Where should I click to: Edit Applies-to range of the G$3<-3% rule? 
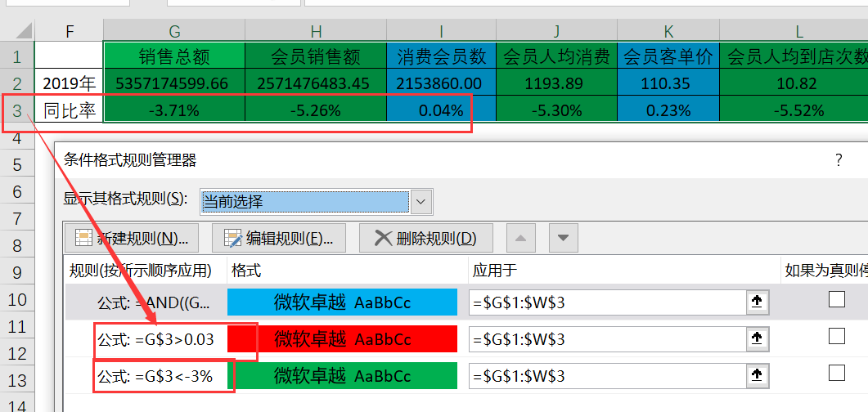608,377
